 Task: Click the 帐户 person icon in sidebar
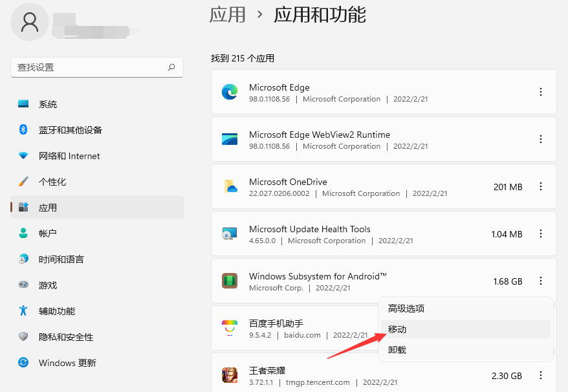[x=23, y=233]
